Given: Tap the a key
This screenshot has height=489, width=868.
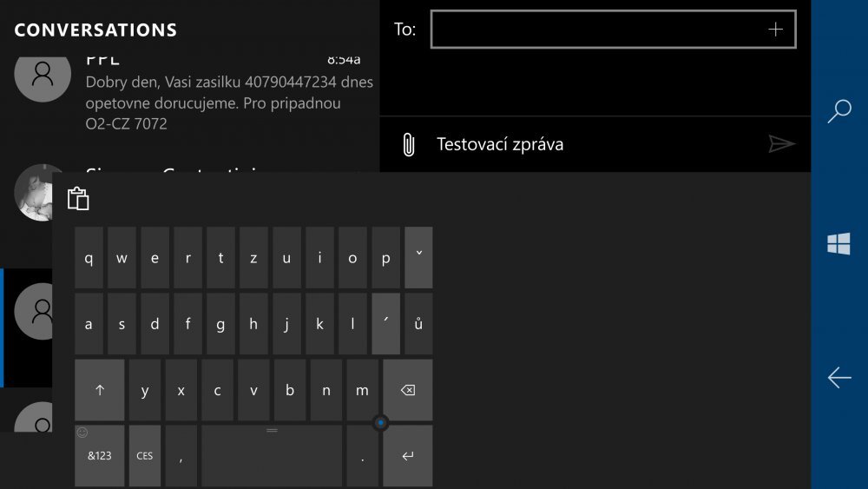Looking at the screenshot, I should (x=89, y=324).
